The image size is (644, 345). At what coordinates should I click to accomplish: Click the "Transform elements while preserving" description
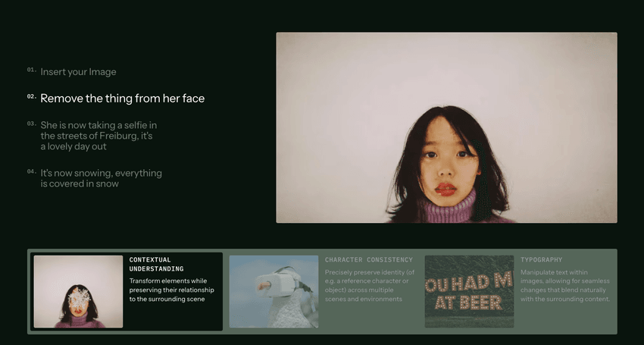pos(172,290)
